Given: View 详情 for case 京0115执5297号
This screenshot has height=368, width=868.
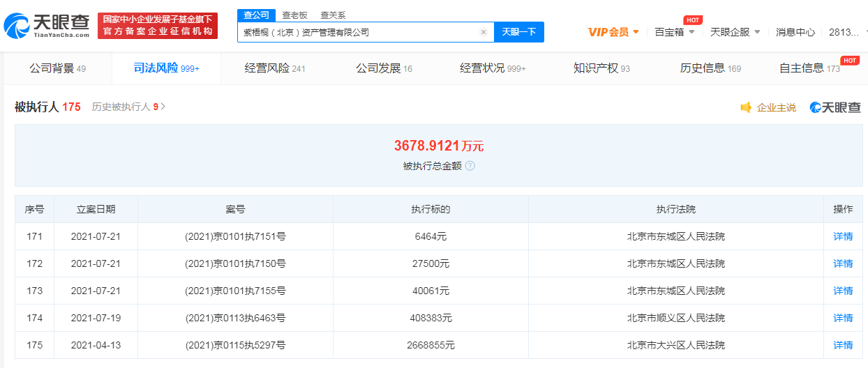Looking at the screenshot, I should click(x=843, y=345).
